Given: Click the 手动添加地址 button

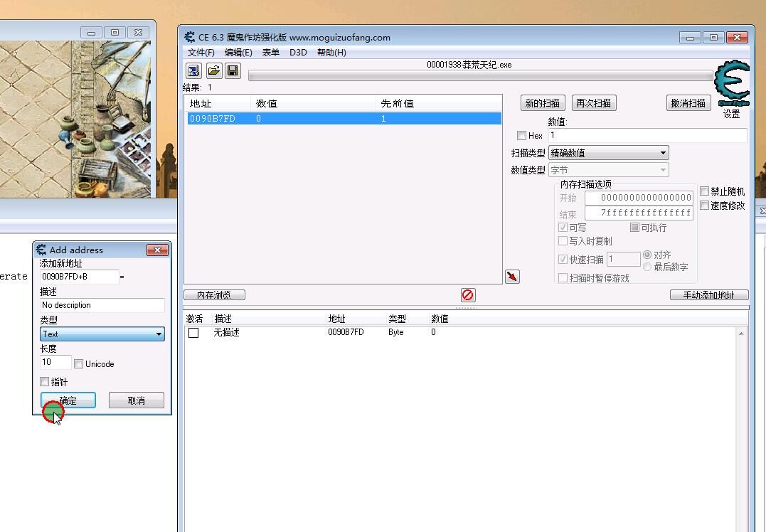Looking at the screenshot, I should (709, 294).
